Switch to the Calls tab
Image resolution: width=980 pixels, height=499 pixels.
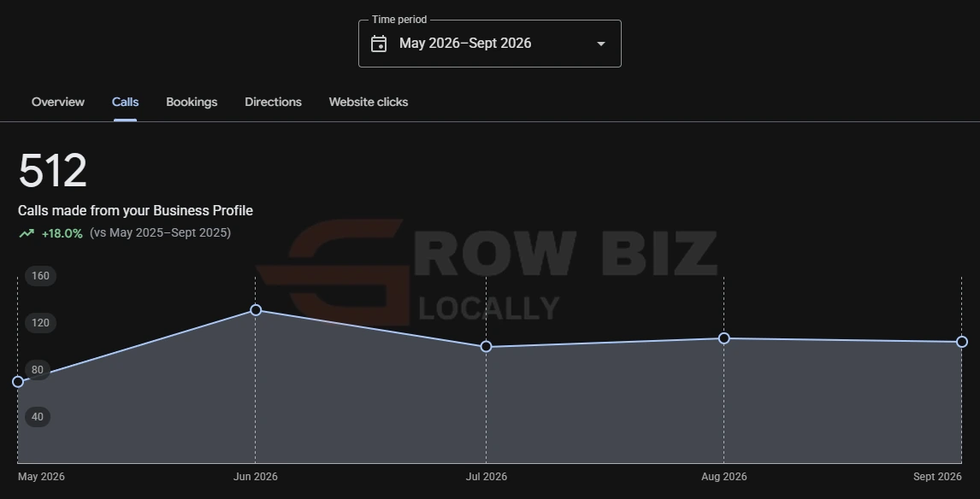click(125, 102)
